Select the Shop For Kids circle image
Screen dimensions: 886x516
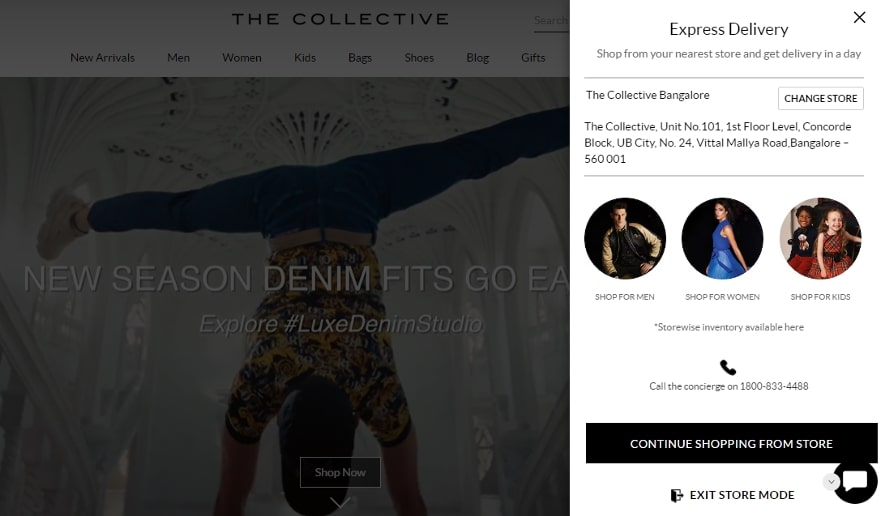(x=820, y=239)
